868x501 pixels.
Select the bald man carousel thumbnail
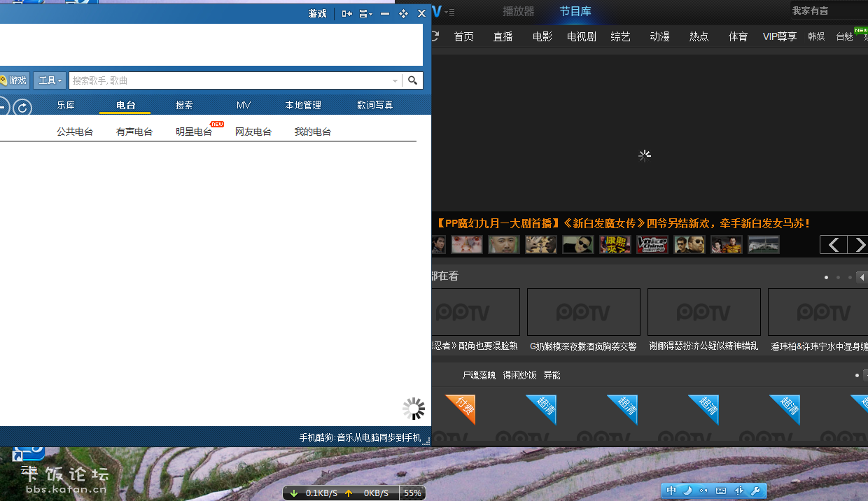click(x=504, y=245)
